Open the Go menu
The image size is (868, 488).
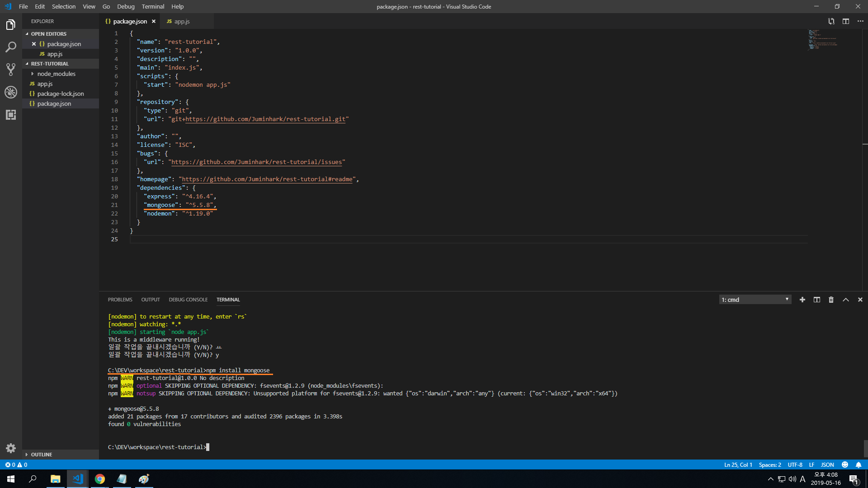click(106, 6)
